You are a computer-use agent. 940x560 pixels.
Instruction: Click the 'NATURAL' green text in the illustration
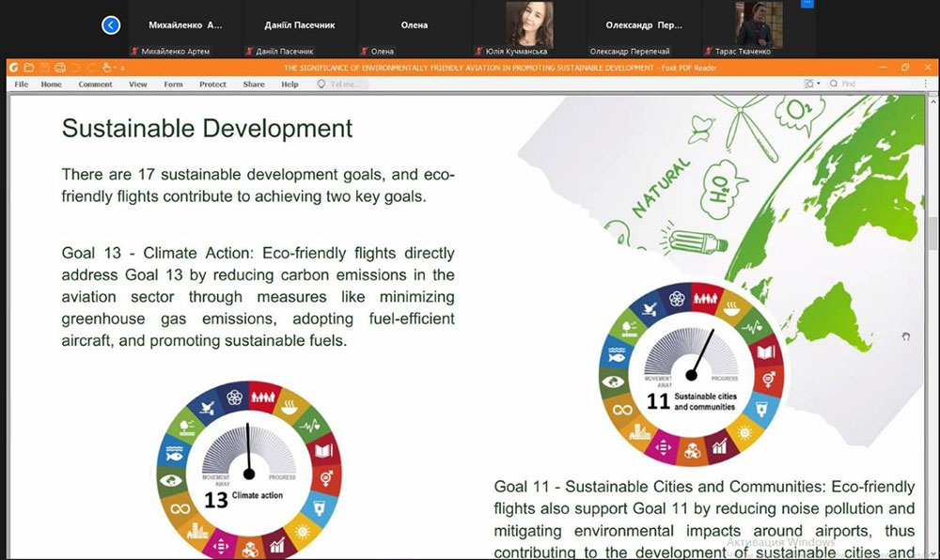click(x=661, y=188)
